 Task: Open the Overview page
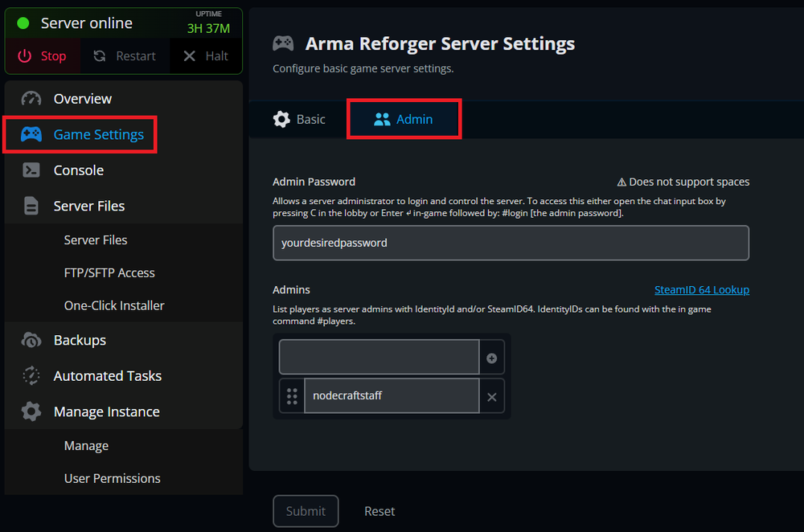124,98
